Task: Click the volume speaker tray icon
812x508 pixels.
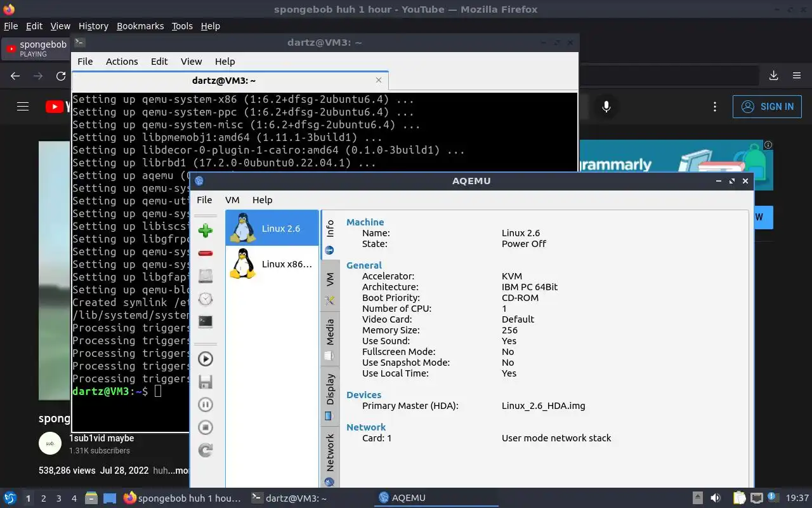Action: (715, 498)
